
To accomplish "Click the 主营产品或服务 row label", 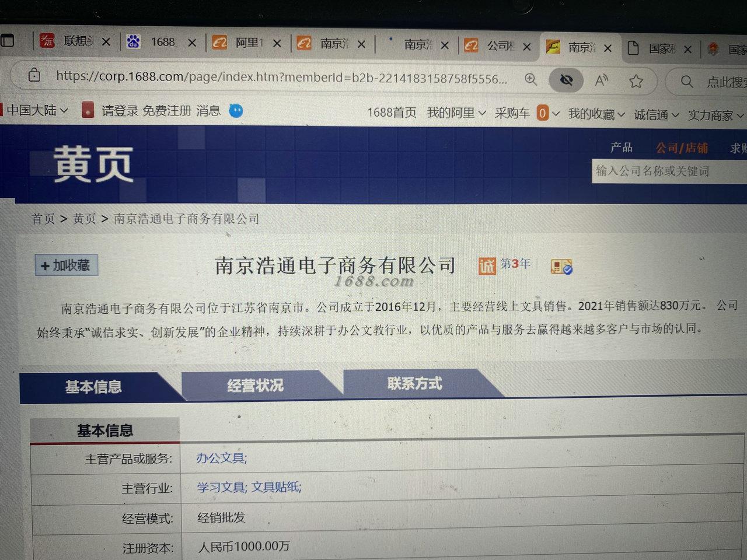I will click(128, 459).
